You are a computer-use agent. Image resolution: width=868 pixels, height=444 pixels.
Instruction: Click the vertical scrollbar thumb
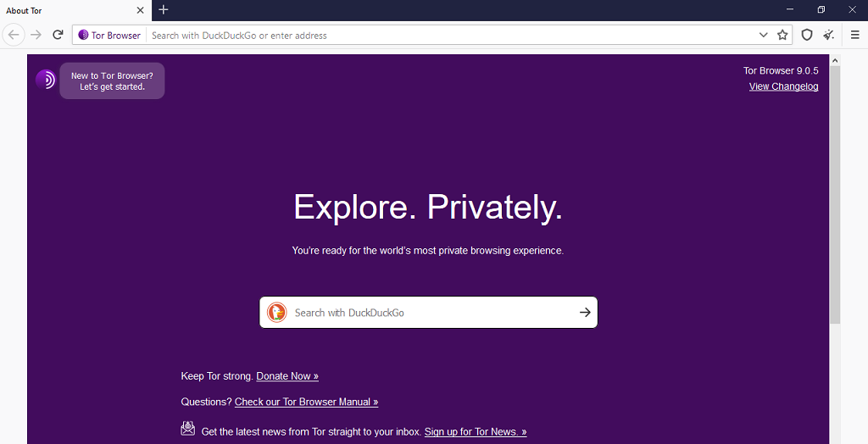click(835, 195)
